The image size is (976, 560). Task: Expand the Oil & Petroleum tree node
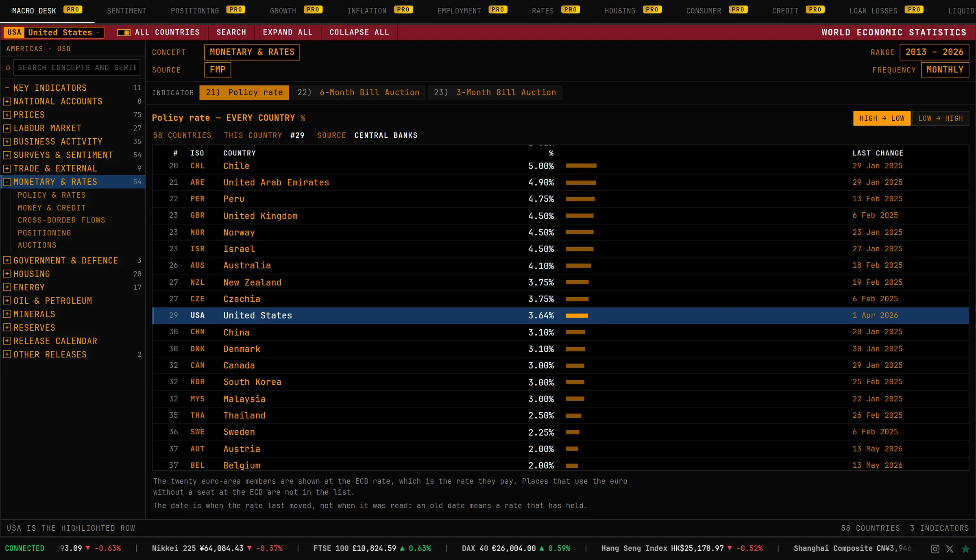(7, 301)
